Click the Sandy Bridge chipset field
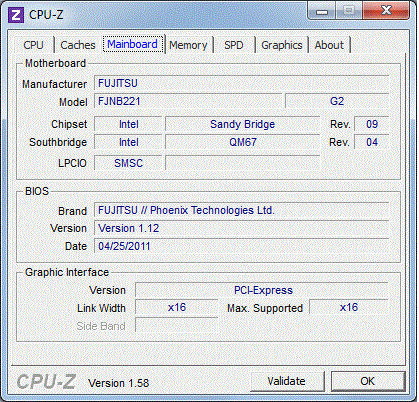419x402 pixels. coord(243,124)
